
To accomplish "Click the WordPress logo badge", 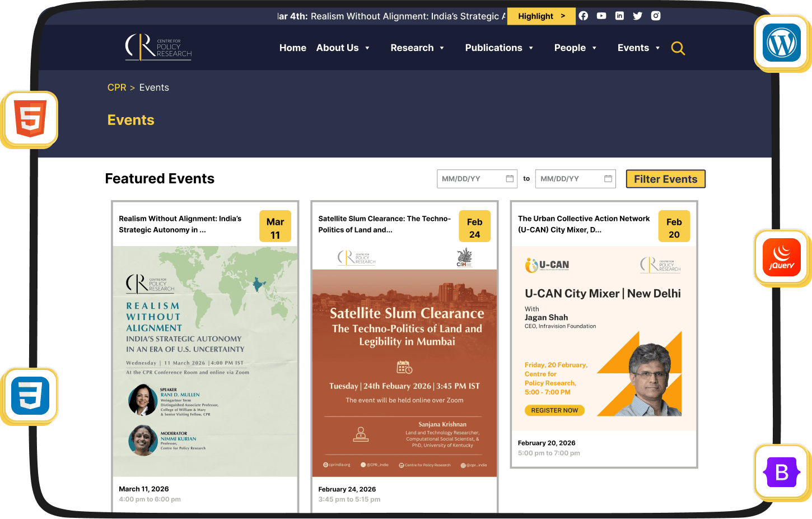I will tap(782, 43).
